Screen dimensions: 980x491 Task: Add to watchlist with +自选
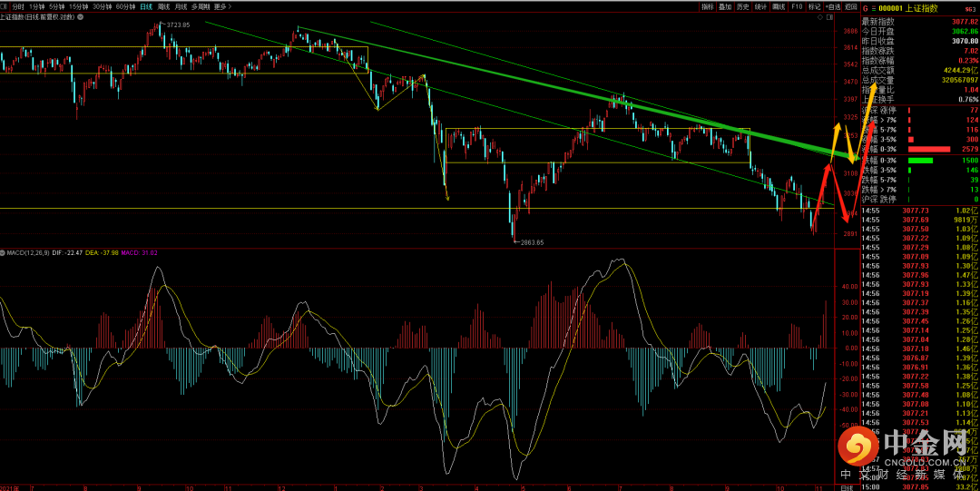coord(832,5)
